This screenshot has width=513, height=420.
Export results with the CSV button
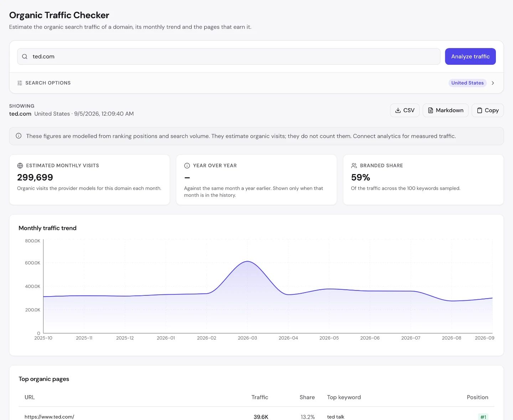click(x=405, y=110)
